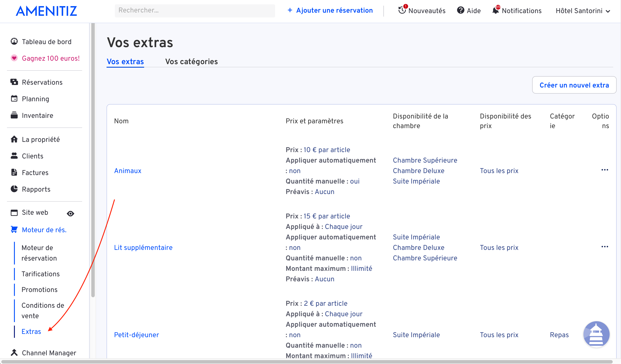Click the Inventaire icon in sidebar
The height and width of the screenshot is (364, 621).
14,115
